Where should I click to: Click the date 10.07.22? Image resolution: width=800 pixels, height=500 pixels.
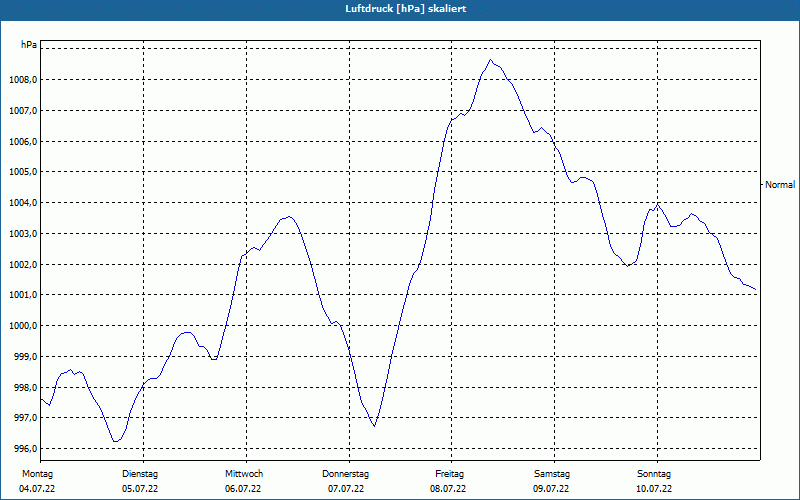point(654,489)
